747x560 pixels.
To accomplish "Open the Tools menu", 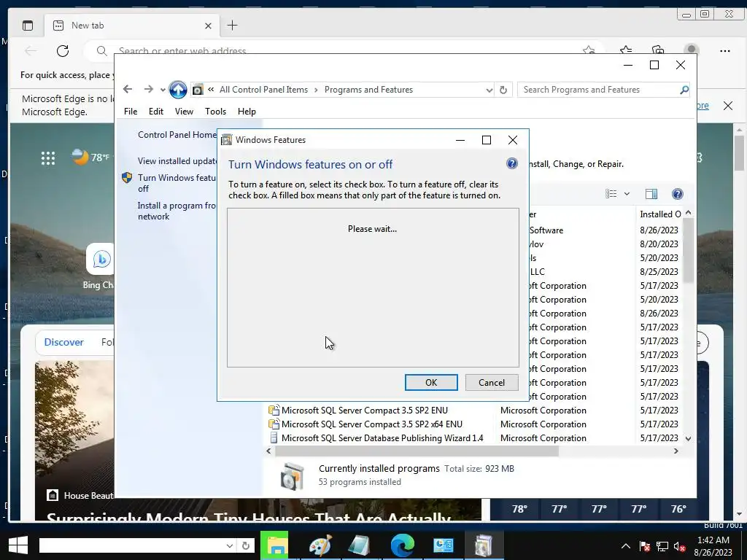I will point(215,112).
